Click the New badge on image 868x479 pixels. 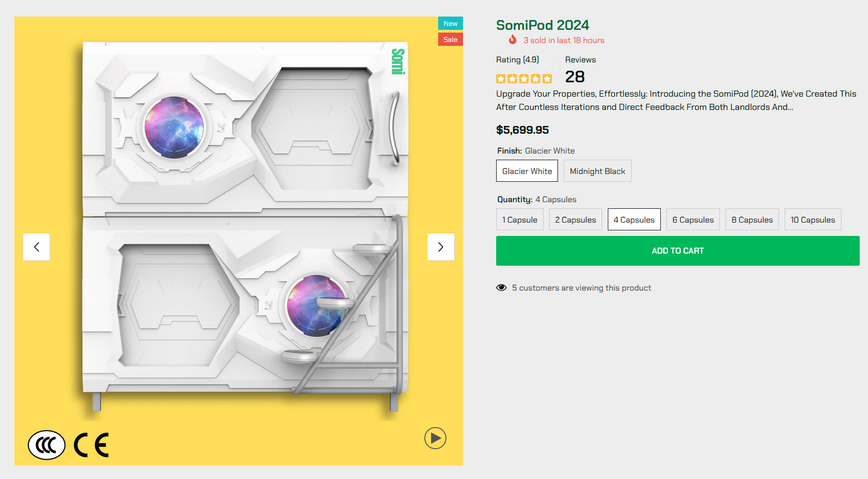pos(450,23)
